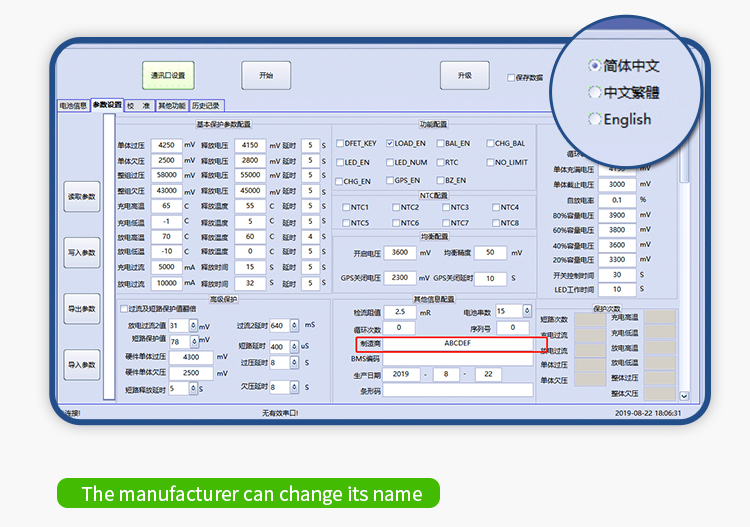
Task: Click the 单体过压 4250 input field
Action: coord(166,145)
